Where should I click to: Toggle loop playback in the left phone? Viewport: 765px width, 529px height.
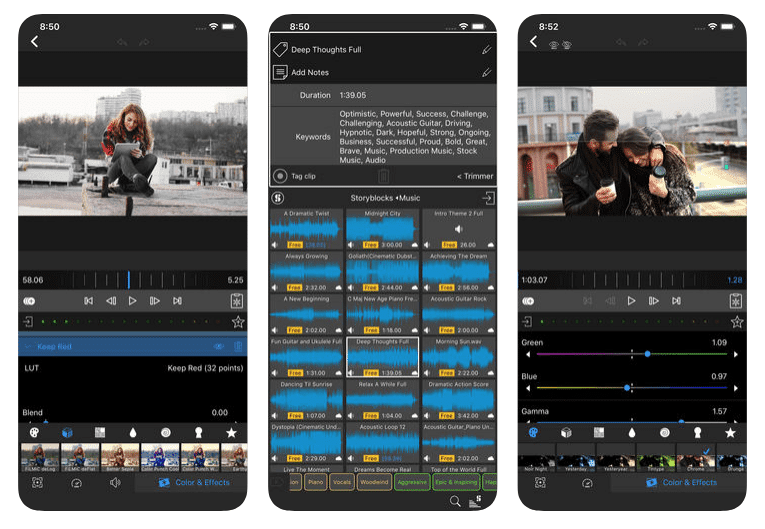[x=29, y=301]
